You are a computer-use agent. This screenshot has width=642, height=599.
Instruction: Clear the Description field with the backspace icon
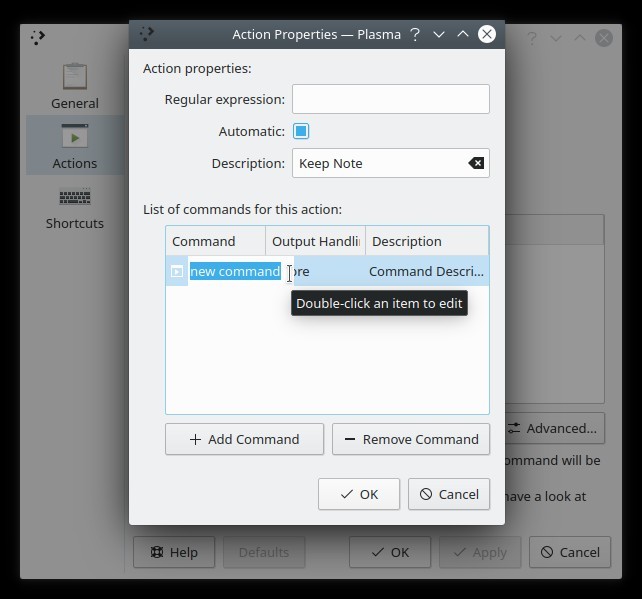point(476,163)
